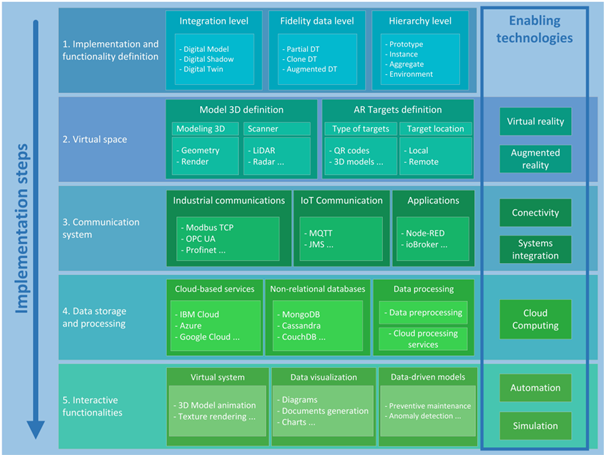Image resolution: width=604 pixels, height=455 pixels.
Task: Click the Industrial communications heading
Action: coord(229,200)
